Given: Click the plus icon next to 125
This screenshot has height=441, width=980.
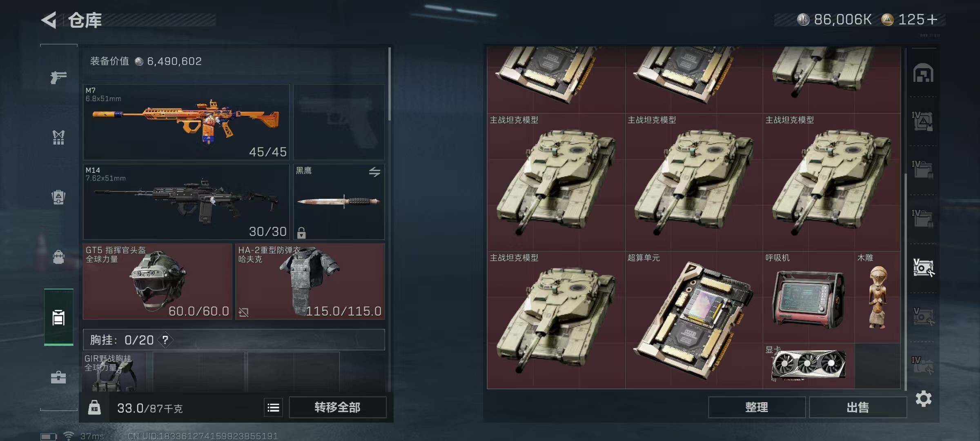Looking at the screenshot, I should point(932,20).
